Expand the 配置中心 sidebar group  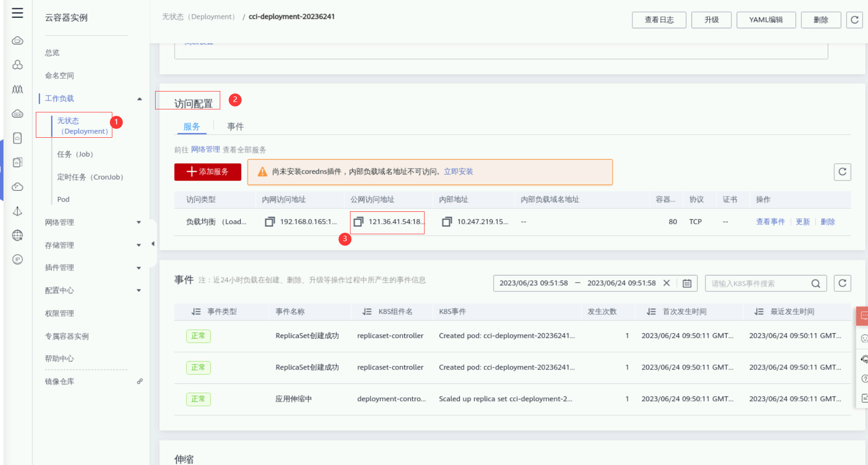tap(139, 290)
